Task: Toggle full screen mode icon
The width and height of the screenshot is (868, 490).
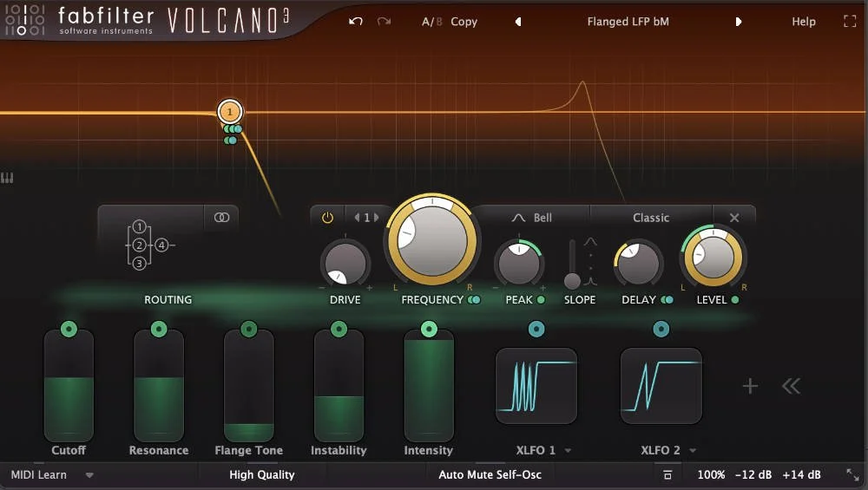Action: [x=850, y=22]
